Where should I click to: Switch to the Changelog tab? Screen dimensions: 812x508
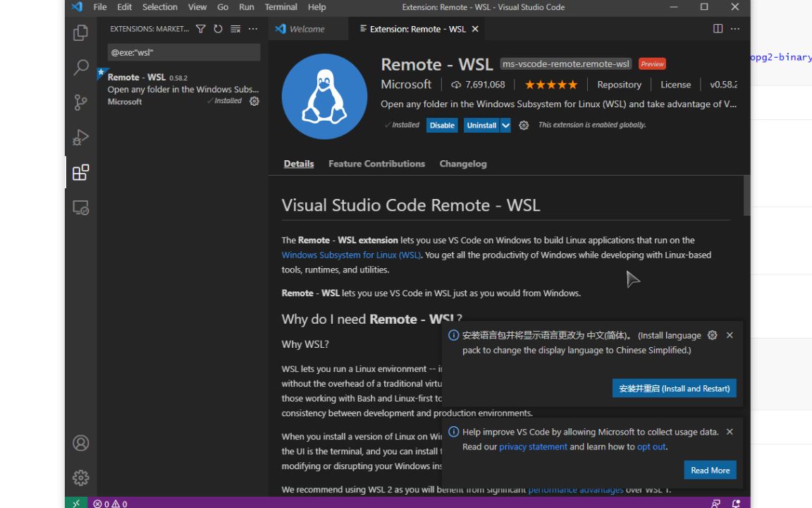[463, 164]
